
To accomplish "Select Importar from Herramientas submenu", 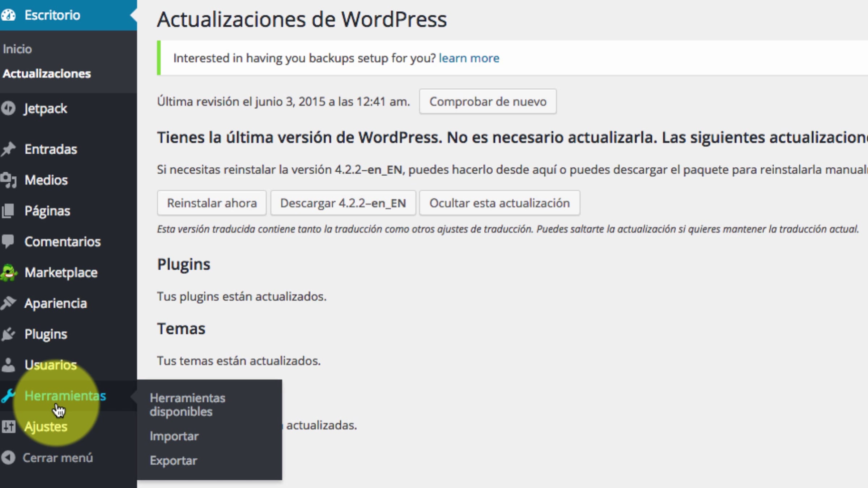I will pyautogui.click(x=174, y=436).
